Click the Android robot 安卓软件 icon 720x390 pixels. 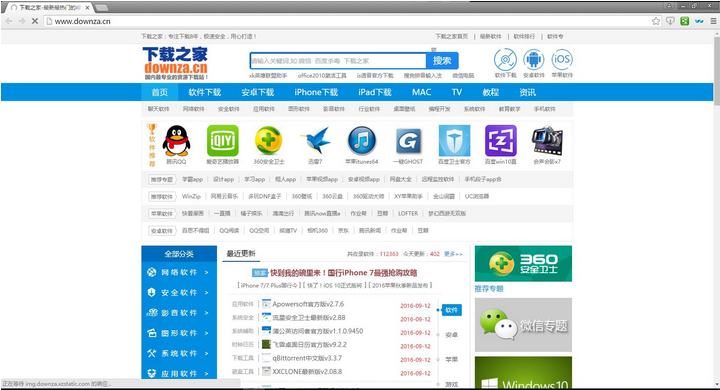[x=534, y=60]
